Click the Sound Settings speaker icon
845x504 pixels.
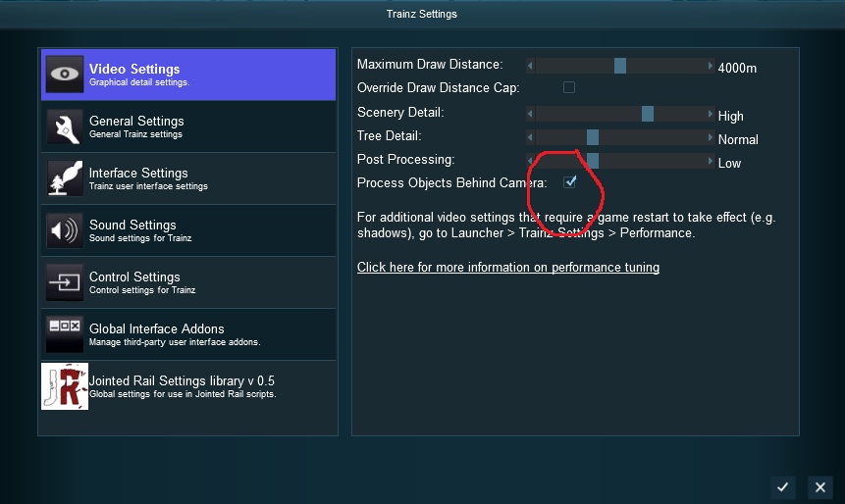click(65, 230)
